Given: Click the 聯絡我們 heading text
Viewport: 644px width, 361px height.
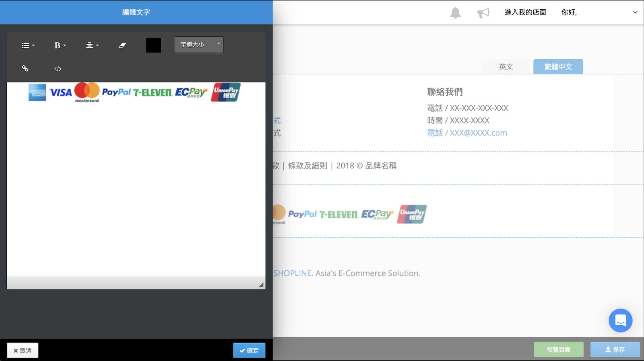Looking at the screenshot, I should point(445,92).
